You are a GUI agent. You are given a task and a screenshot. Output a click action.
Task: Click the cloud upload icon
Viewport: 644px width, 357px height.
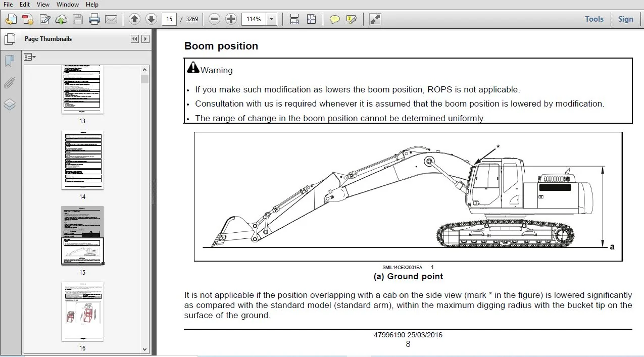click(61, 20)
